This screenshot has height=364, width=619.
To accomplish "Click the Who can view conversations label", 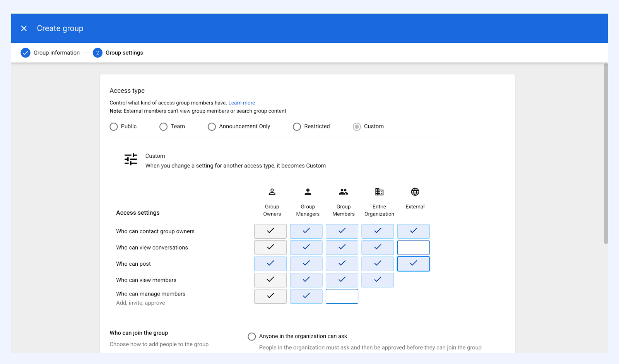I will (152, 248).
